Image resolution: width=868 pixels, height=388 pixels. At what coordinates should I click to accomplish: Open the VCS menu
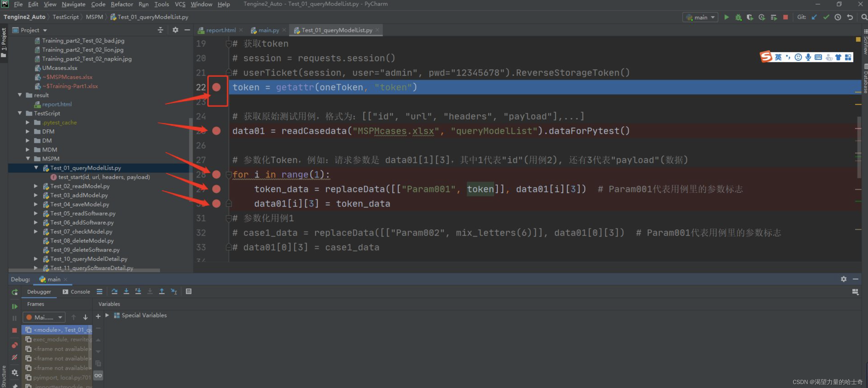pos(180,4)
